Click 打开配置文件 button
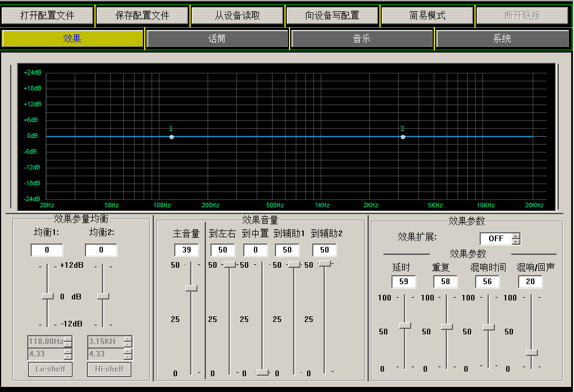 (48, 16)
